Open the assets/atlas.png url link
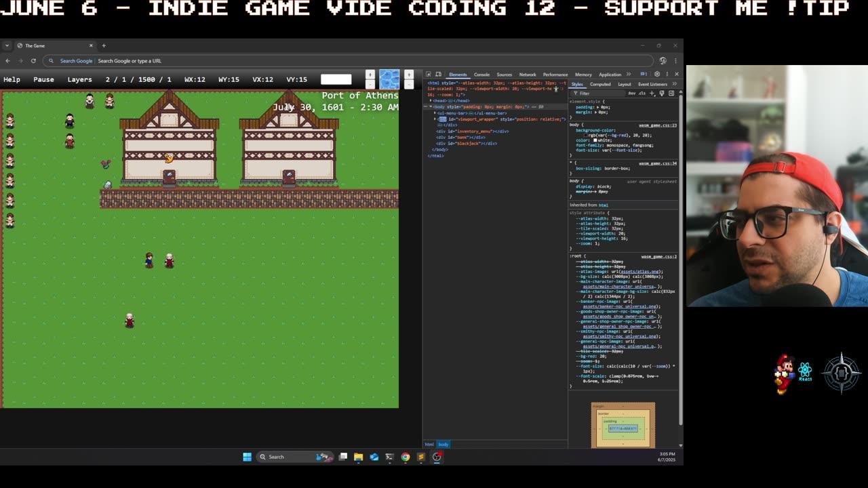The height and width of the screenshot is (488, 868). point(640,272)
